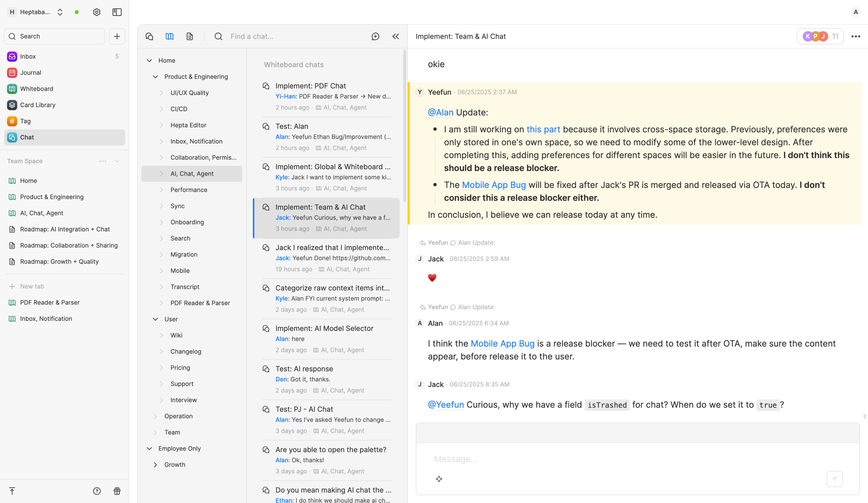Expand the Team tree node
The height and width of the screenshot is (503, 868).
coord(155,432)
